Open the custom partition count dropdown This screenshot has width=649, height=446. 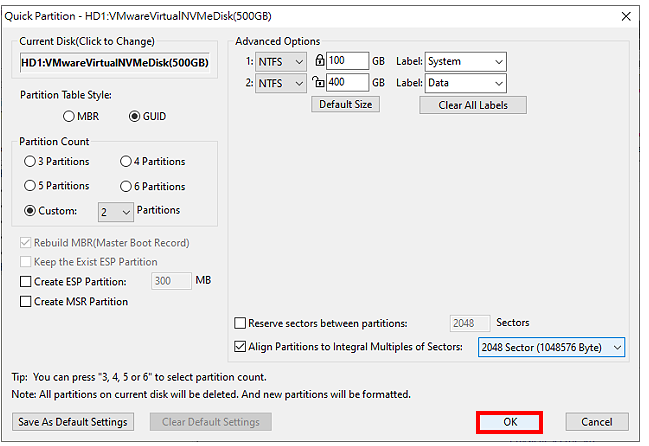116,212
